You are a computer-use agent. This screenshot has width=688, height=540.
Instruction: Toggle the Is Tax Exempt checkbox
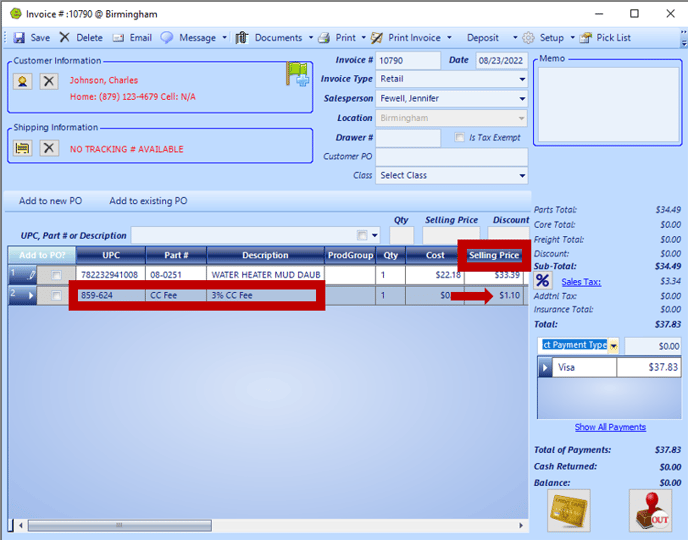click(459, 137)
